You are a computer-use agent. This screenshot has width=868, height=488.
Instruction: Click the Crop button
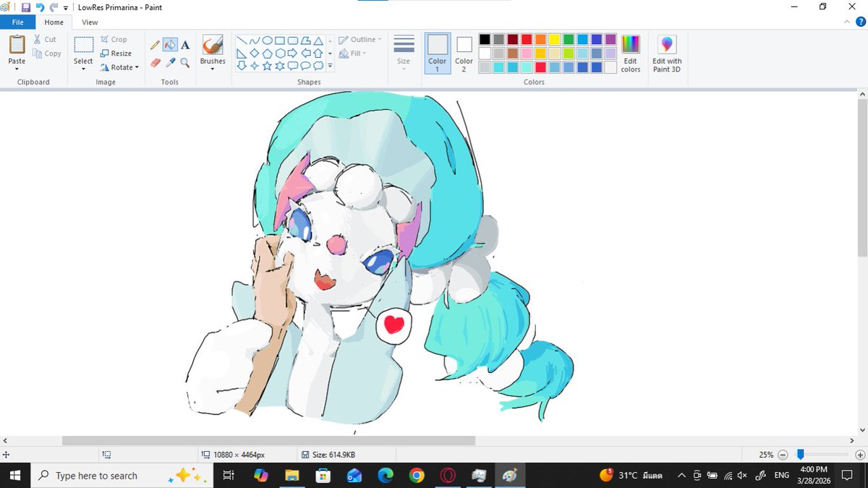point(114,40)
